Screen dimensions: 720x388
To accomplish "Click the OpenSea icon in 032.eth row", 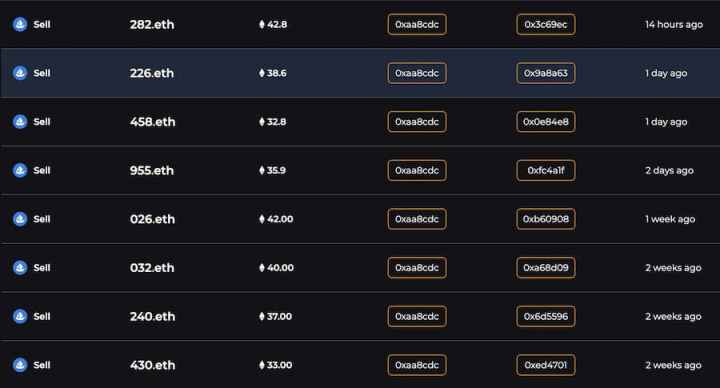I will [x=20, y=268].
